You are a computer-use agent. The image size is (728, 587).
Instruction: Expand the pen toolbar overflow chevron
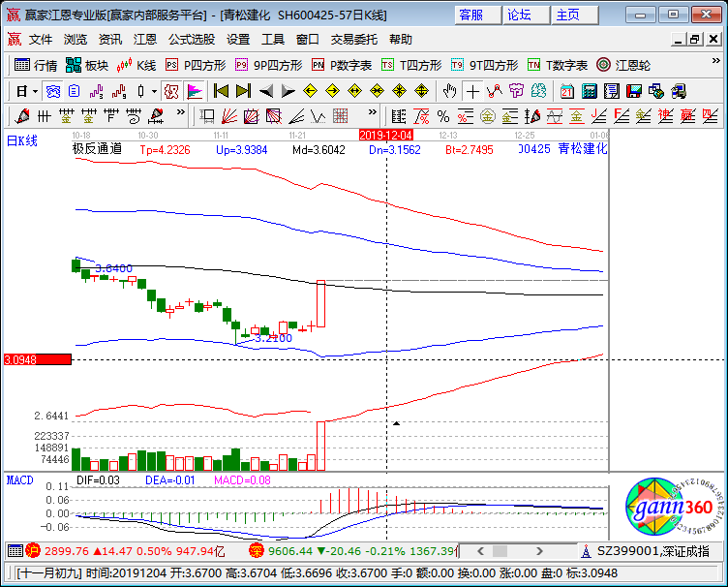pos(181,112)
